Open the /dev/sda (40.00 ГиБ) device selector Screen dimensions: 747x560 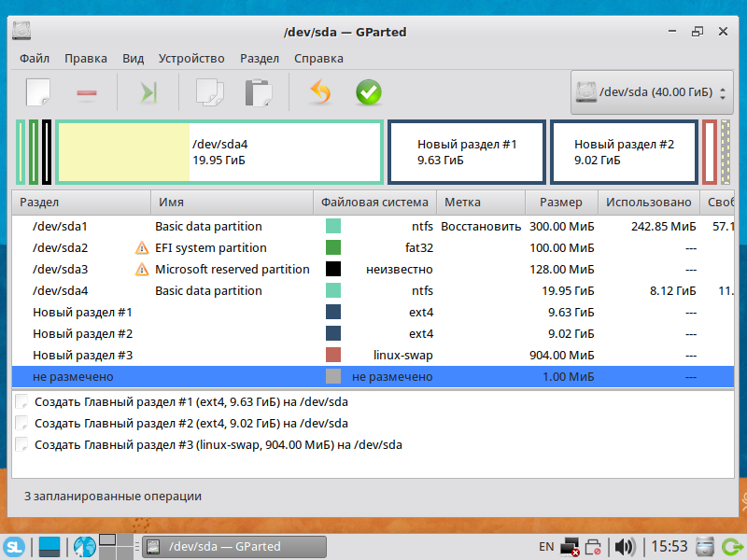(x=652, y=92)
